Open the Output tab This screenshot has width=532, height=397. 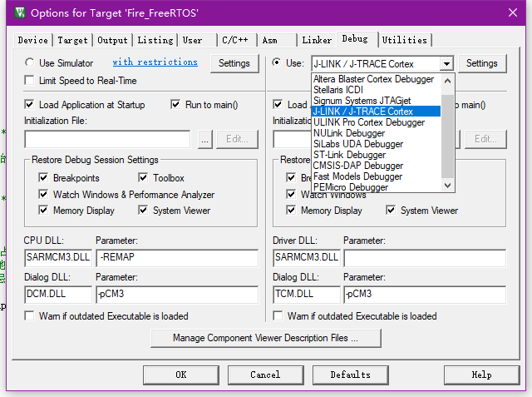coord(113,40)
